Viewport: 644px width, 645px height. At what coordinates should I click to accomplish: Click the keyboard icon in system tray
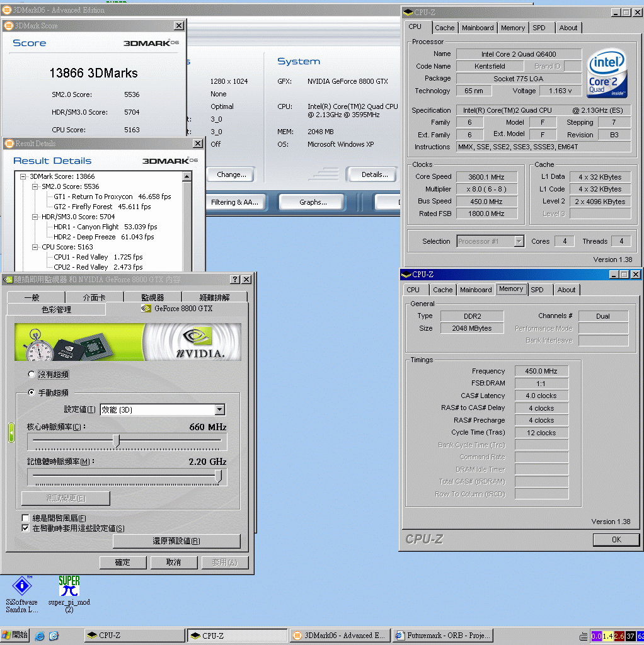click(x=584, y=636)
